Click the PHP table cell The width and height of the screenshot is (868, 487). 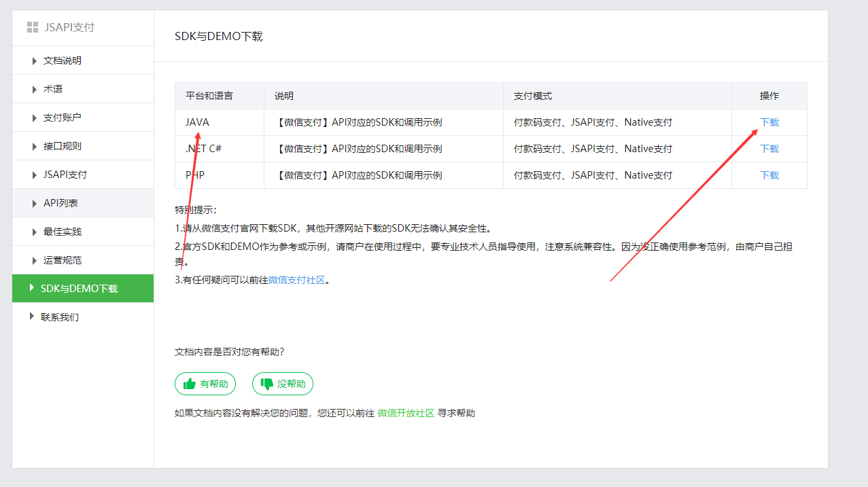[220, 175]
